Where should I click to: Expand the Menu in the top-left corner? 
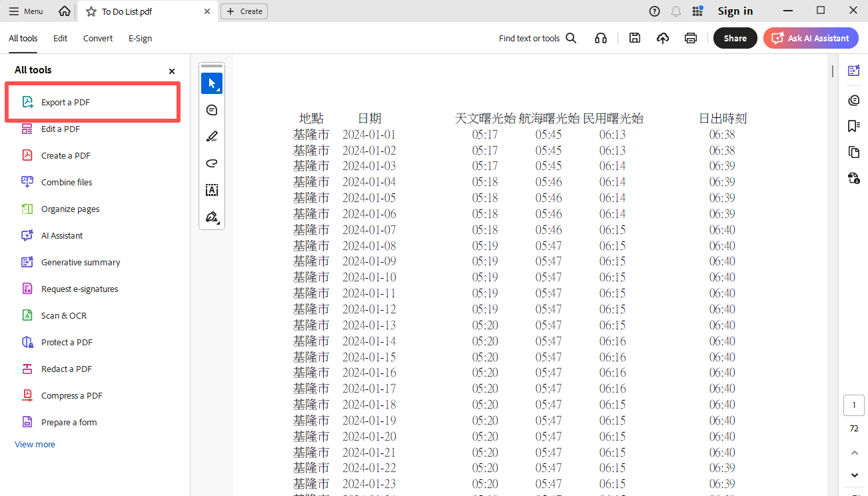point(25,11)
